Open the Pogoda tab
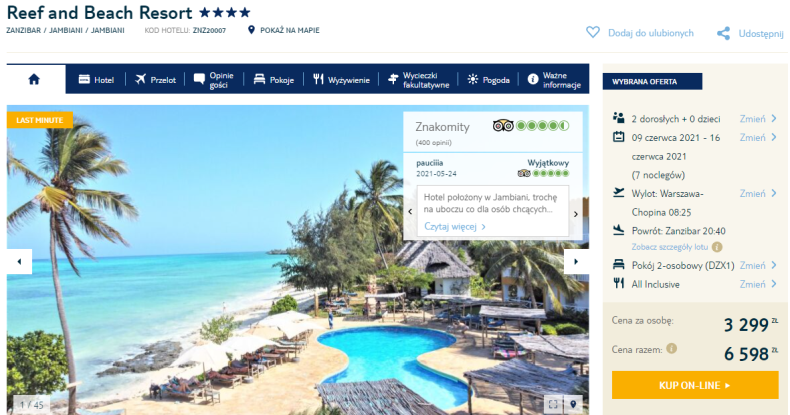Screen dimensions: 790x415 (488, 80)
